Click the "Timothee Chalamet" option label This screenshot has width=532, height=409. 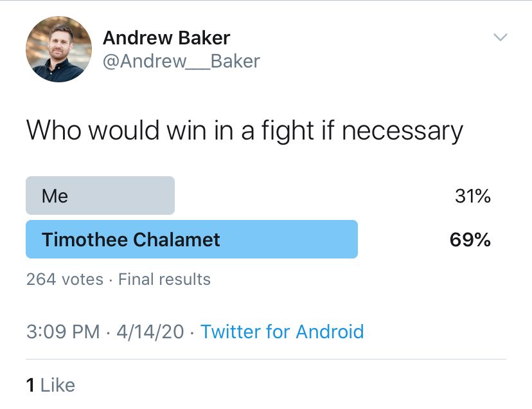click(131, 240)
